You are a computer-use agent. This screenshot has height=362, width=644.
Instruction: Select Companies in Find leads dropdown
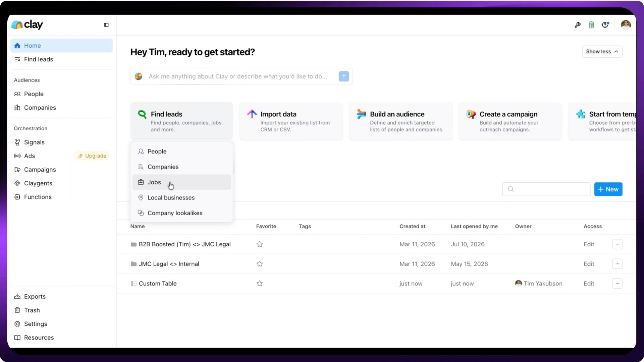[182, 167]
